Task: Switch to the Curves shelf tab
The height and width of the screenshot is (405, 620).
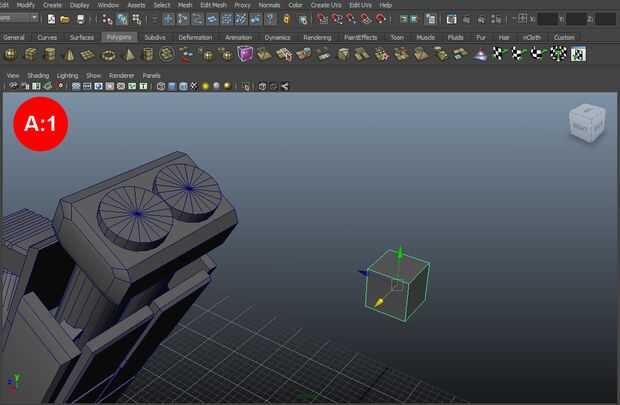Action: 47,37
